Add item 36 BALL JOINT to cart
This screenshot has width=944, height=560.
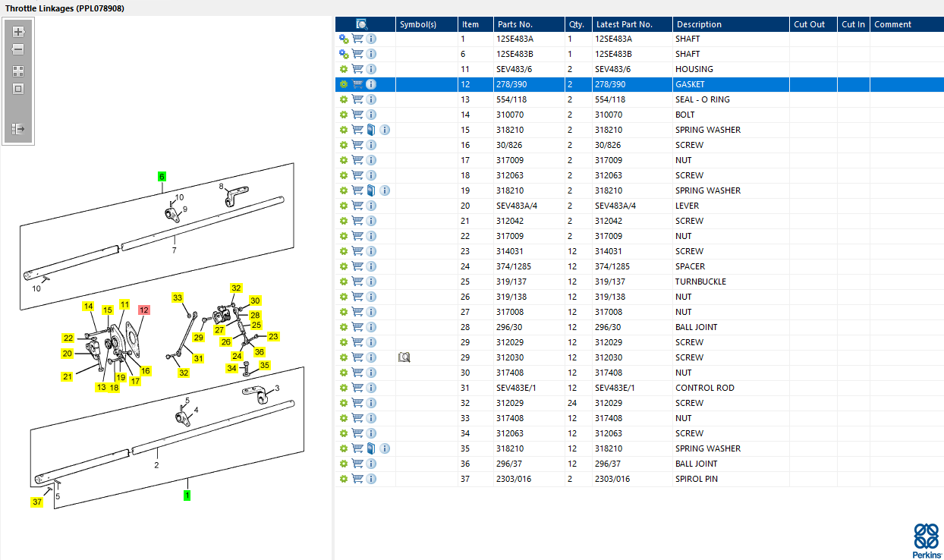(x=357, y=464)
